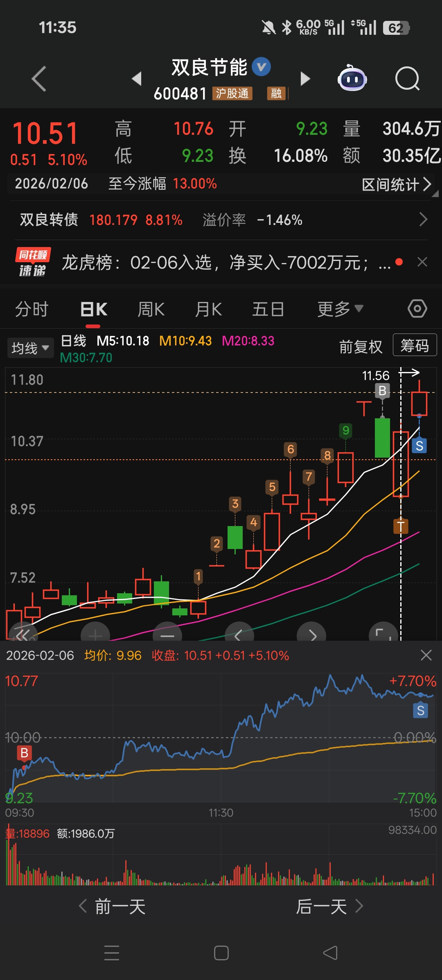Switch to next stock with right triangle
Image resolution: width=442 pixels, height=980 pixels.
click(x=305, y=78)
